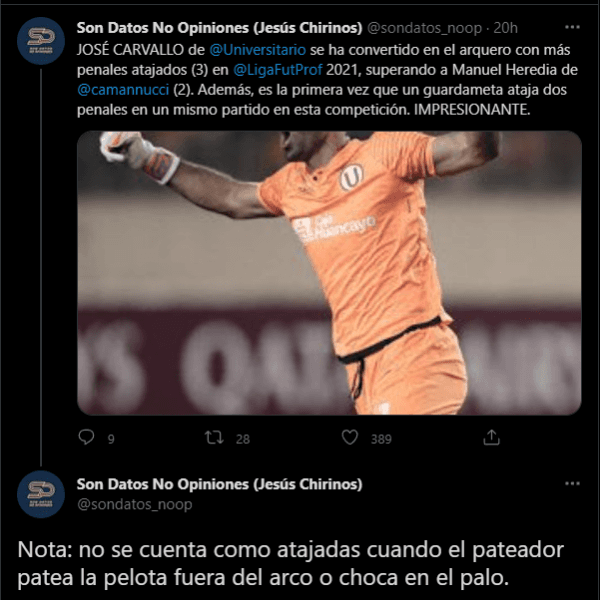Retweet the José Carvallo tweet
The width and height of the screenshot is (600, 600).
pyautogui.click(x=214, y=437)
